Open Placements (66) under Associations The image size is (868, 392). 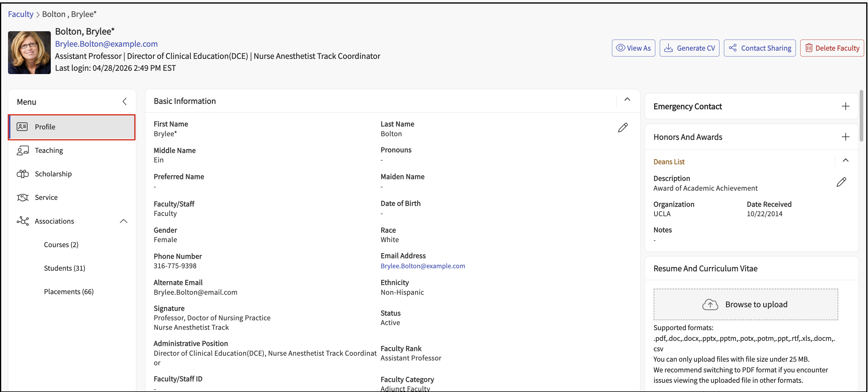point(69,291)
